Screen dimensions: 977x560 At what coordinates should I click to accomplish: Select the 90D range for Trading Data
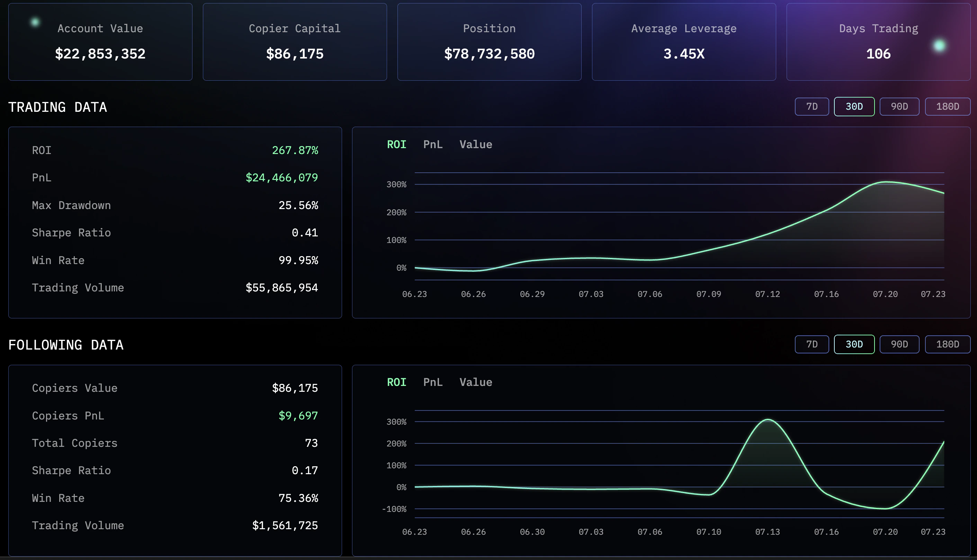click(x=900, y=107)
